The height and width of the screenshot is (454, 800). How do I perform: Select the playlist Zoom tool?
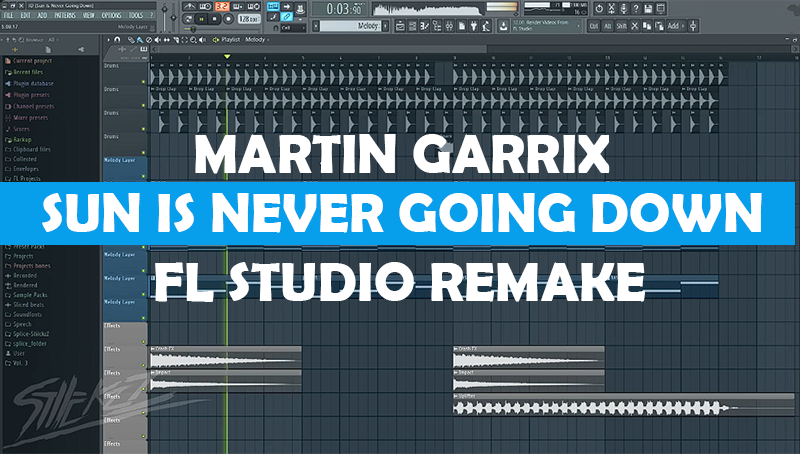click(x=193, y=40)
